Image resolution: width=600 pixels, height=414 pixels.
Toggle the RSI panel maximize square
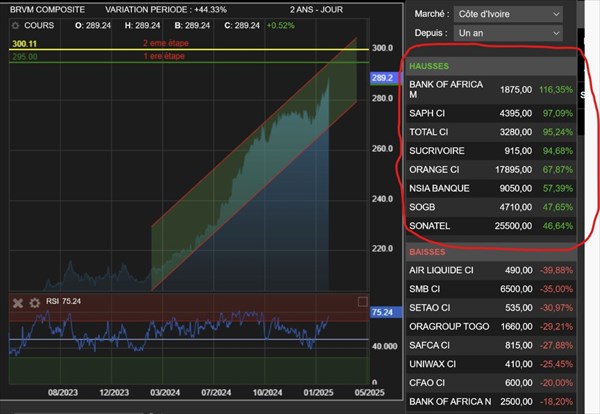pyautogui.click(x=362, y=302)
